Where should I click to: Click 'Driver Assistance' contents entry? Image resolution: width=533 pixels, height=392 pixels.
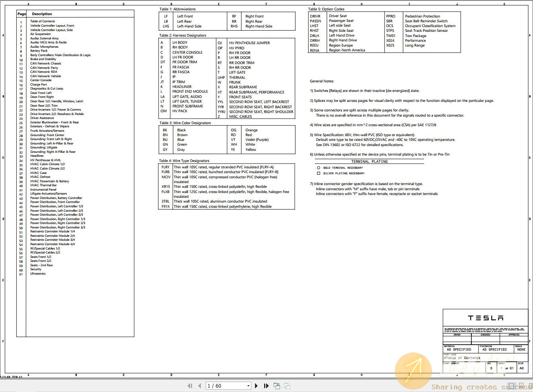tap(42, 118)
